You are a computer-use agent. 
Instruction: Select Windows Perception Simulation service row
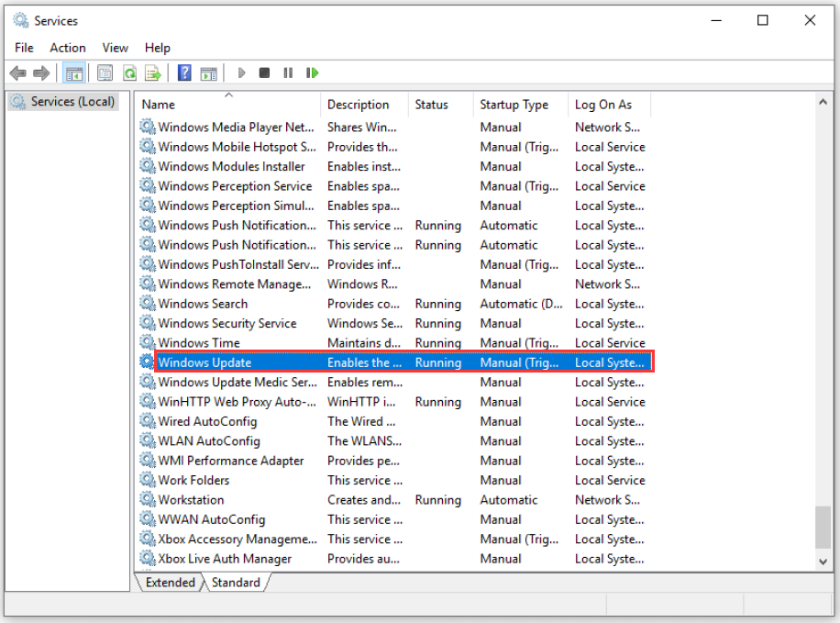pyautogui.click(x=393, y=206)
